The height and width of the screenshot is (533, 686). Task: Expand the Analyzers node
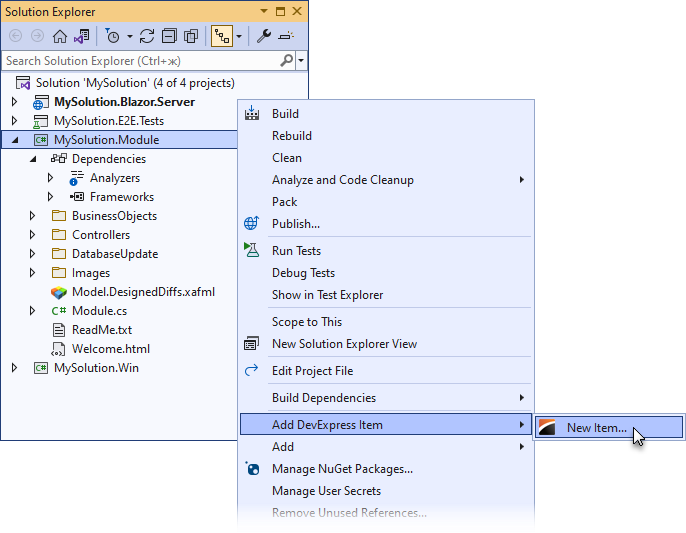(x=50, y=178)
